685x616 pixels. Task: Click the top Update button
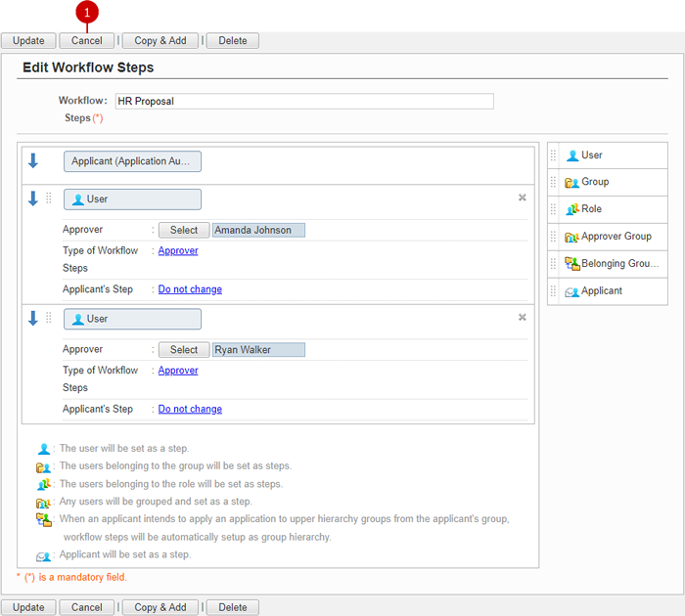point(28,41)
